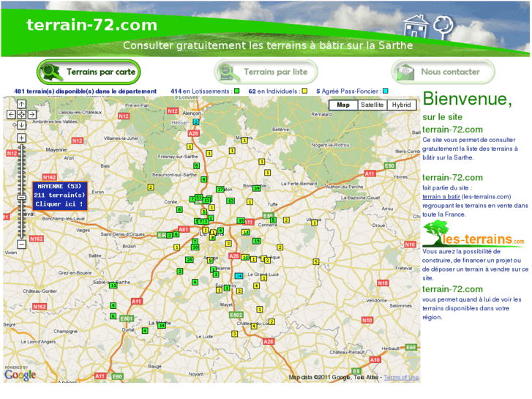Select yellow marker 1 near Tuffé
The image size is (532, 399).
pos(250,202)
